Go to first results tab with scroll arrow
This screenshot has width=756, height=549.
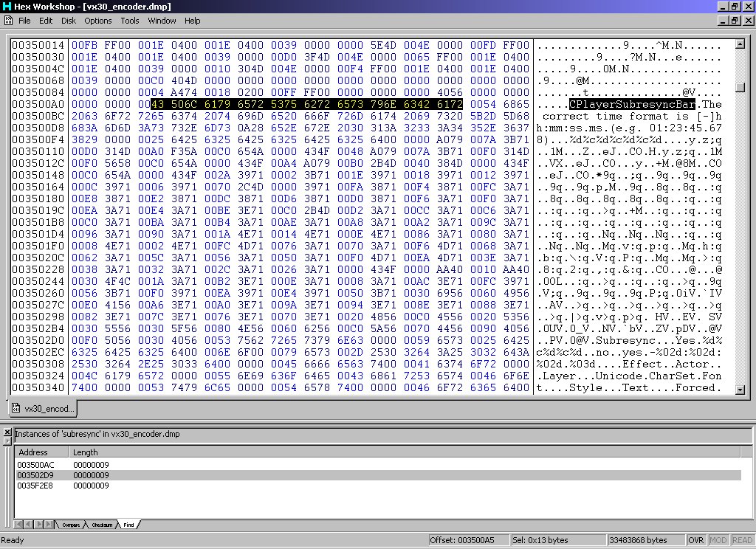(18, 525)
